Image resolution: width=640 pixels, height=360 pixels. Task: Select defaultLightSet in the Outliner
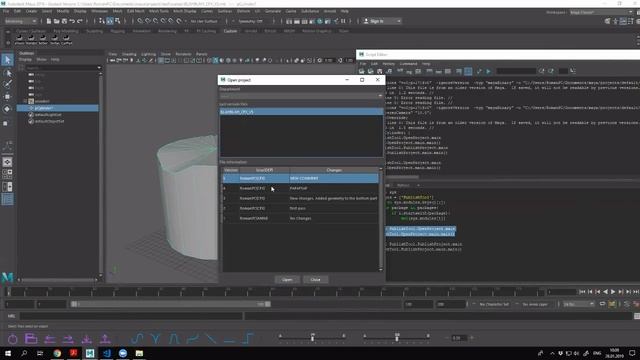tap(48, 115)
